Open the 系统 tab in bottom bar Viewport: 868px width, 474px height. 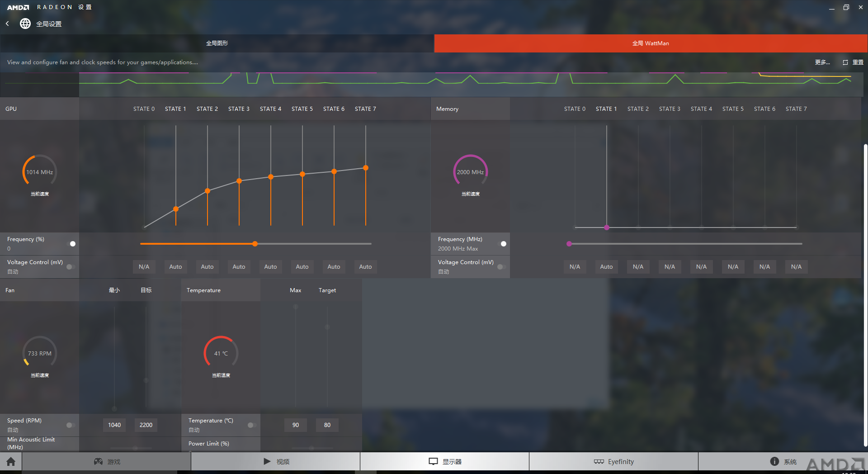[783, 462]
